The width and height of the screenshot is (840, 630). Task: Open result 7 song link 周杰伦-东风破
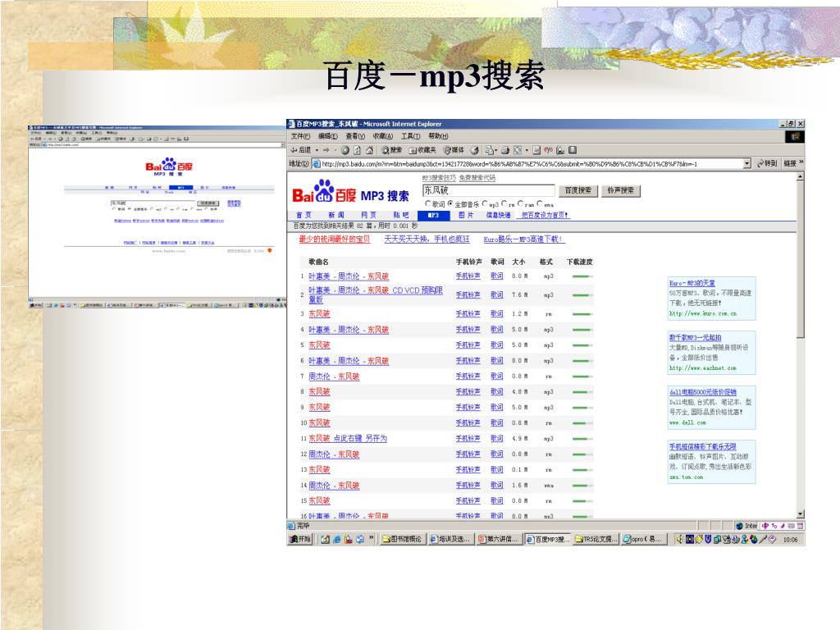335,377
